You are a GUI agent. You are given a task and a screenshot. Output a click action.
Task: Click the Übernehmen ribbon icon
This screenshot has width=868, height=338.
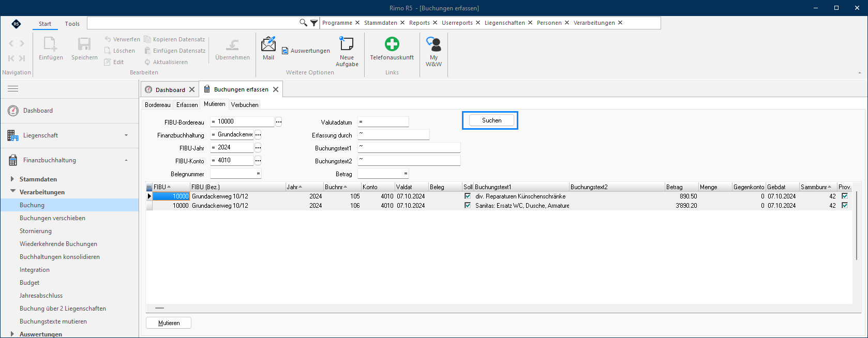[232, 45]
